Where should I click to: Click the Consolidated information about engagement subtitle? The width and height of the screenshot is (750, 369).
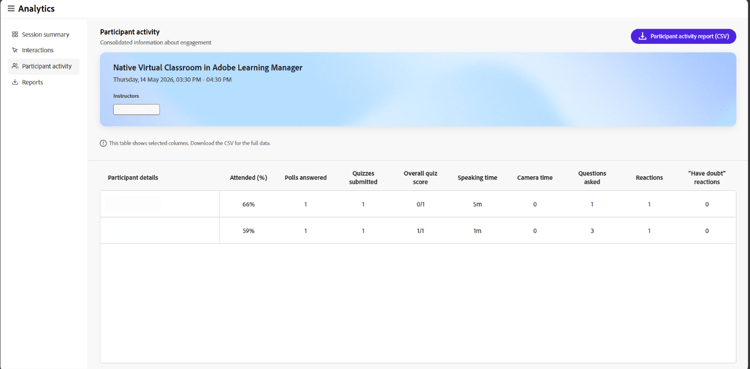[x=155, y=43]
